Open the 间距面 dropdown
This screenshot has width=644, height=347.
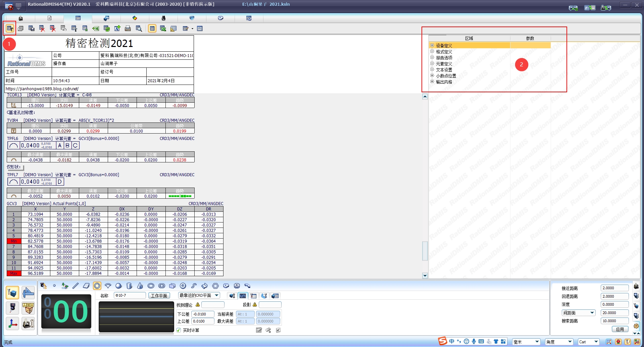(x=578, y=313)
